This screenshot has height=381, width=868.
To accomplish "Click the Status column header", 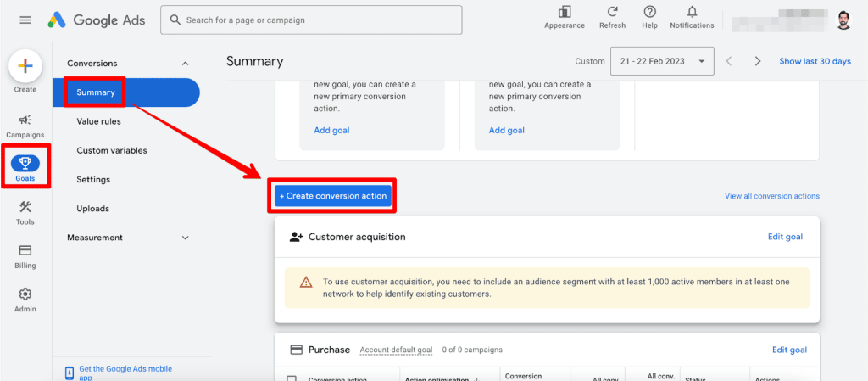I will pyautogui.click(x=695, y=379).
